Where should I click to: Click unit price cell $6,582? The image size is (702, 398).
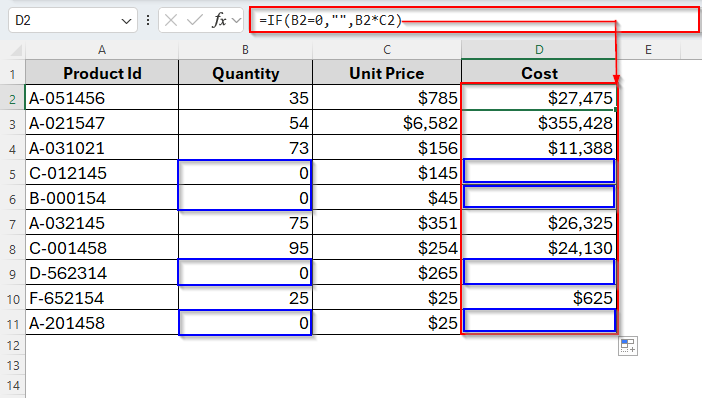pos(387,123)
